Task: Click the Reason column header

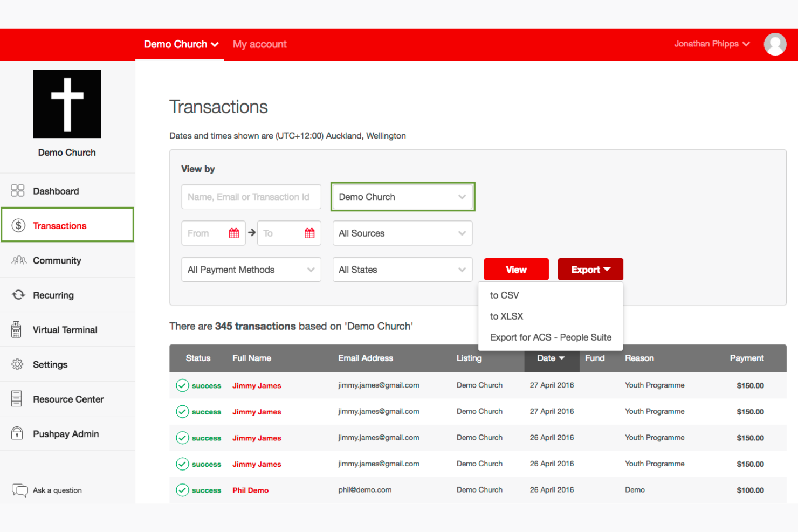Action: pos(639,358)
